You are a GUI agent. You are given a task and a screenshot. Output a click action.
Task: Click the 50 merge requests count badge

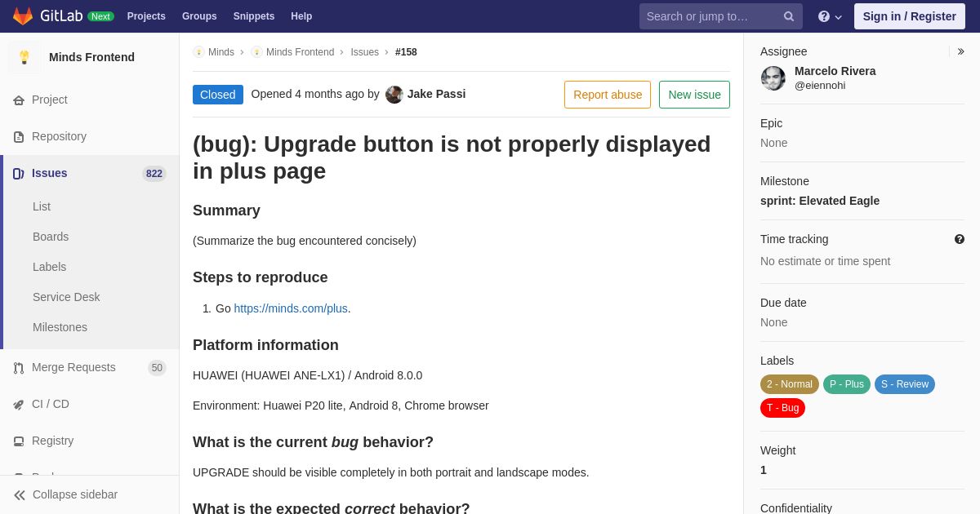(x=157, y=368)
